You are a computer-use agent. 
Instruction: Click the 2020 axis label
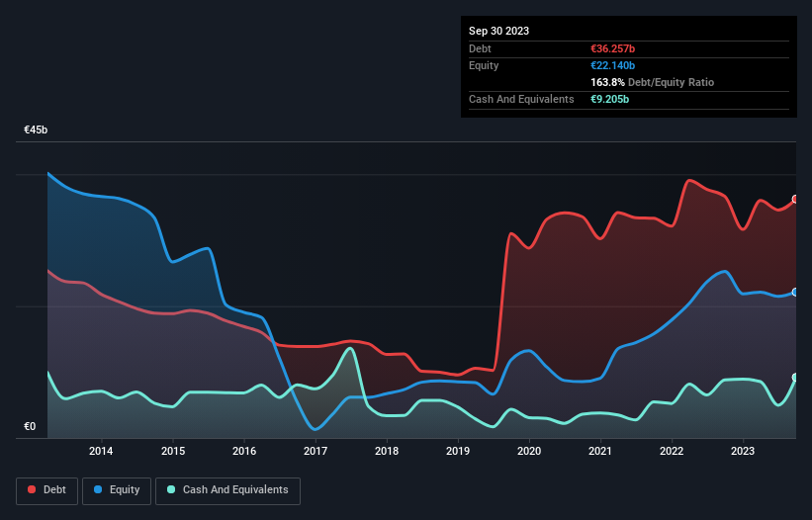[529, 451]
